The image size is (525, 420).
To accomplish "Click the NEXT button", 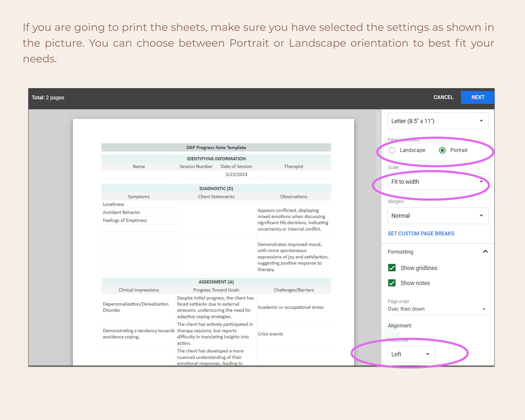I will click(x=477, y=97).
